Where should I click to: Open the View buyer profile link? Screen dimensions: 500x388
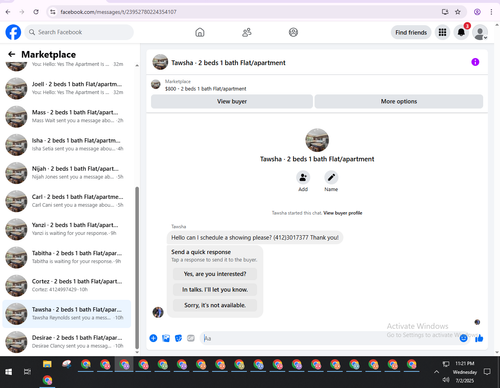pos(343,213)
